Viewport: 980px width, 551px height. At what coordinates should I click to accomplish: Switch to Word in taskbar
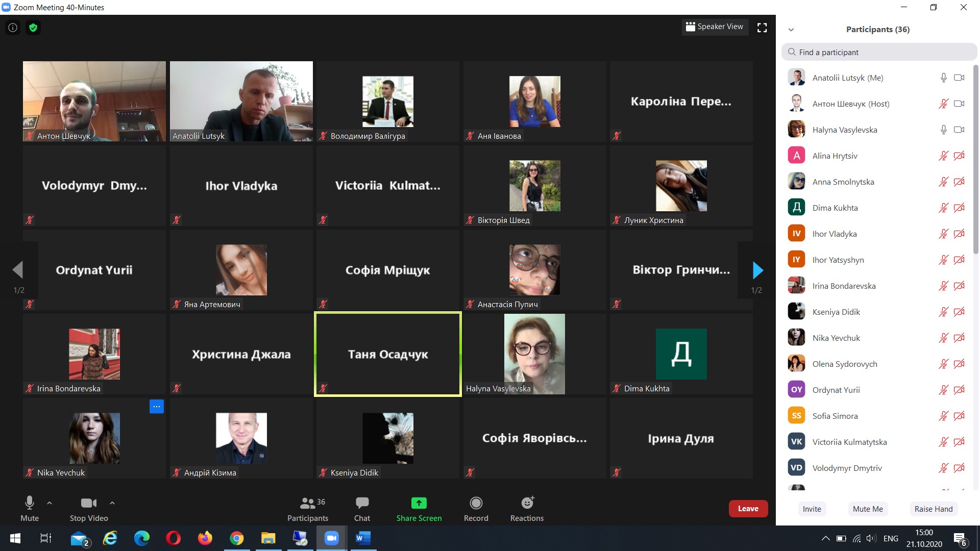(363, 538)
